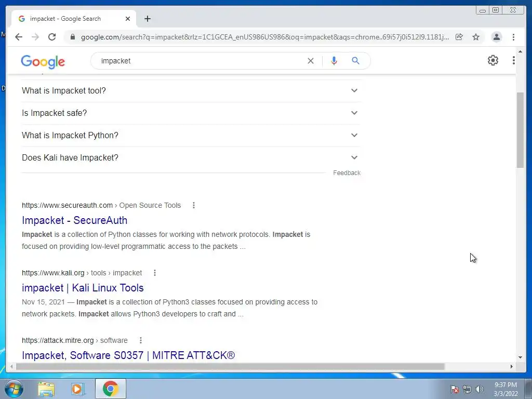Open the Chrome profile avatar menu
Image resolution: width=532 pixels, height=399 pixels.
point(496,37)
